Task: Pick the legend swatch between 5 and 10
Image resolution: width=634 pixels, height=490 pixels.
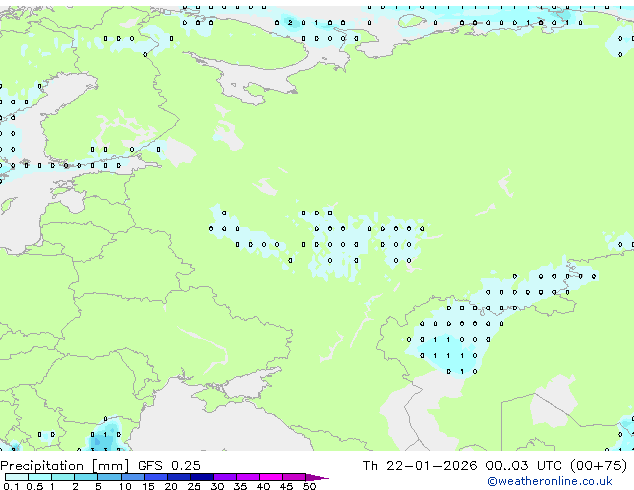Action: pos(109,477)
